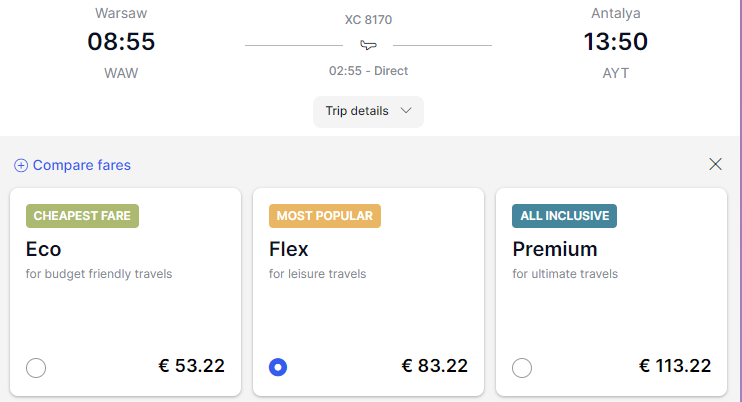Select the Eco fare radio button

(36, 367)
